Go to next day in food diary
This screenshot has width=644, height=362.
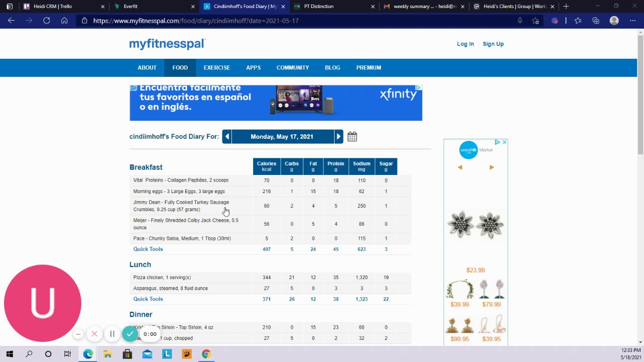[339, 137]
